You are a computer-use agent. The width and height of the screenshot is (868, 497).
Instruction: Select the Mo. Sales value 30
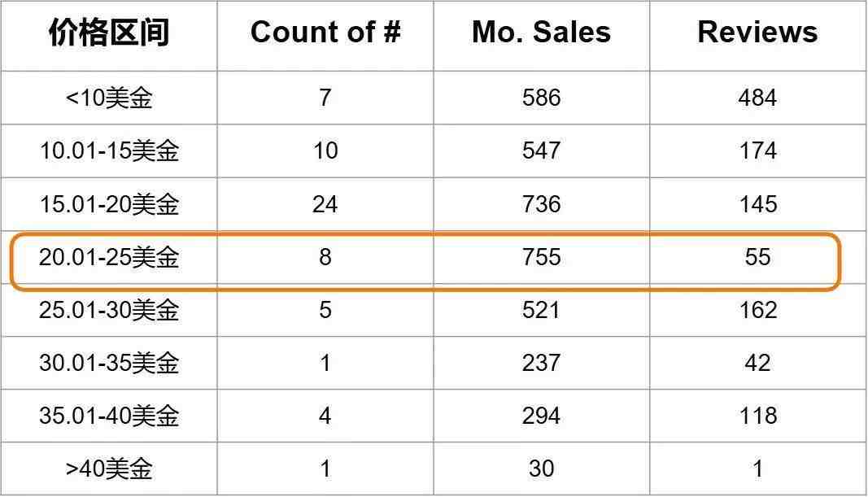tap(541, 469)
